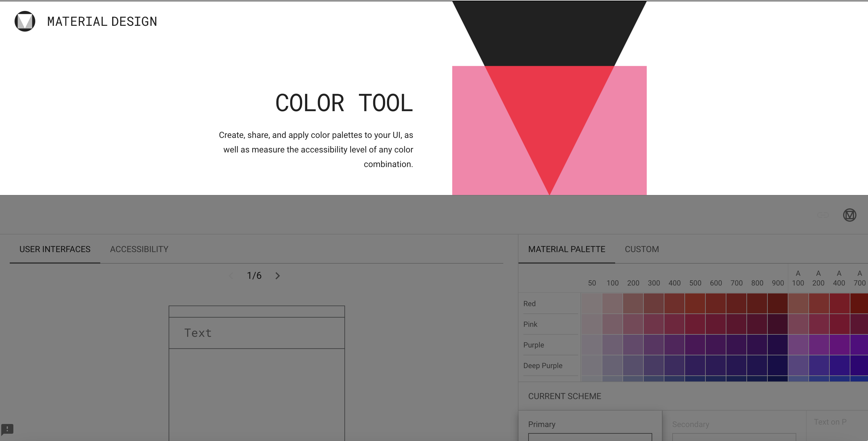Viewport: 868px width, 441px height.
Task: Open the Material Palette tab
Action: click(x=567, y=249)
